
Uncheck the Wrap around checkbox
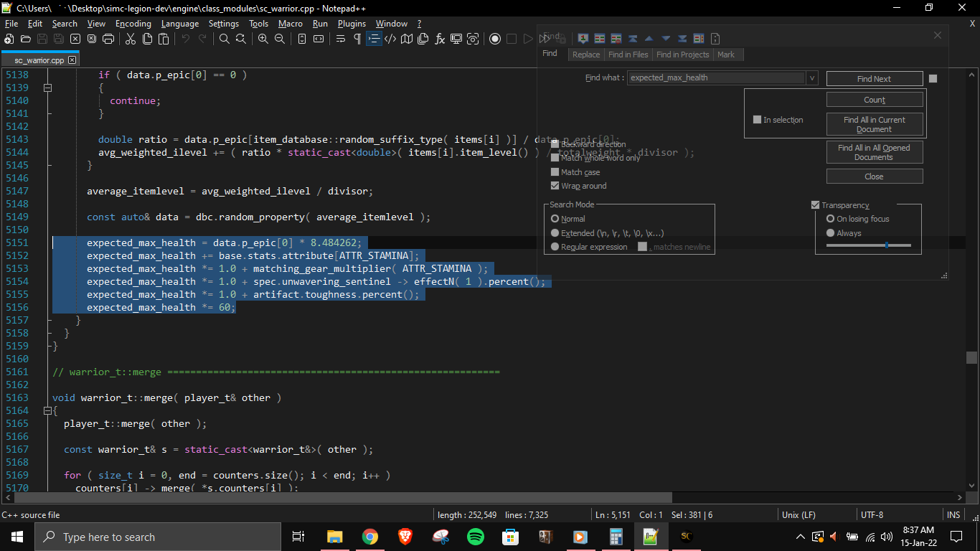[555, 186]
